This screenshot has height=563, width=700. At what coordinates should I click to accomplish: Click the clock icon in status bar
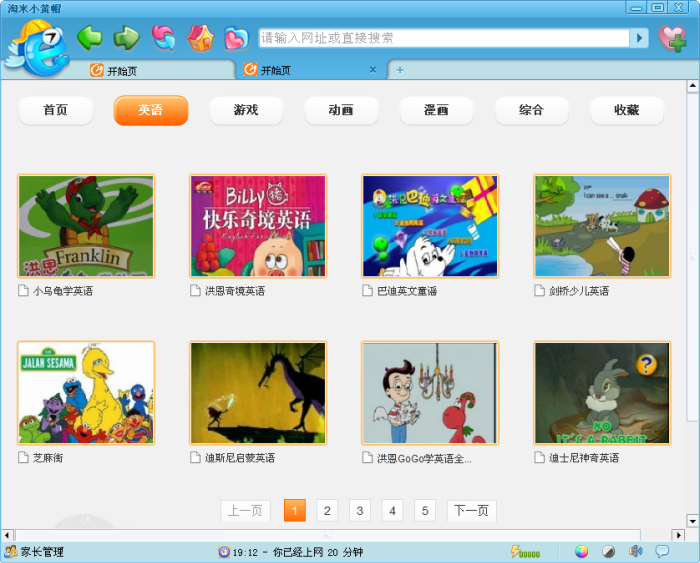pyautogui.click(x=224, y=552)
